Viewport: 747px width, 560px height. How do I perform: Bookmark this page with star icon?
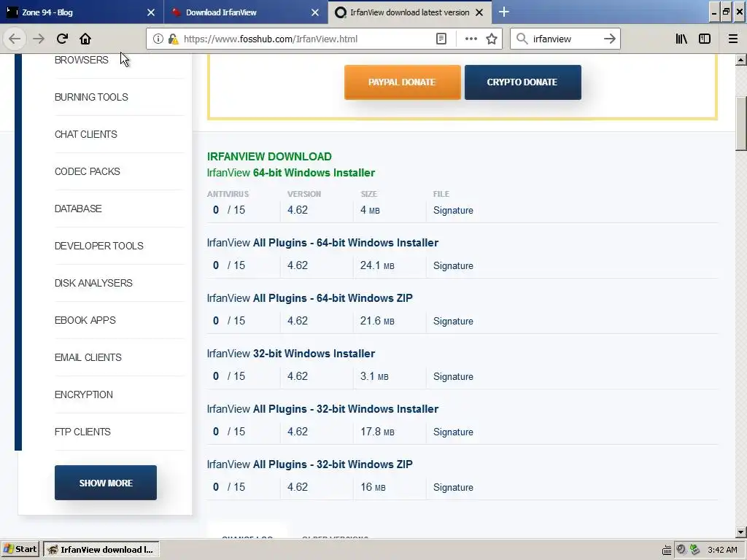(492, 39)
